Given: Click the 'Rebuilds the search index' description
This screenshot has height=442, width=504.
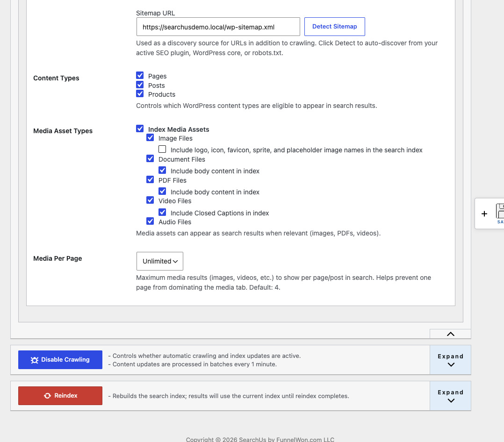Looking at the screenshot, I should click(x=229, y=396).
